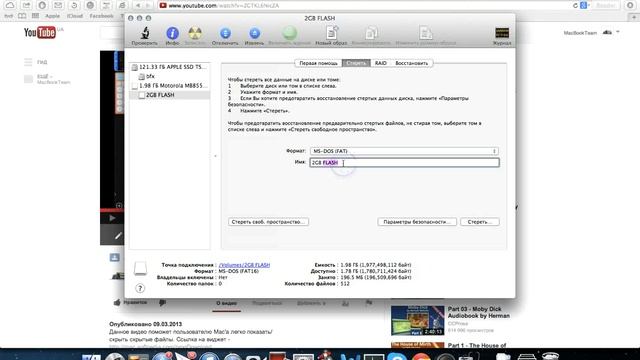Click the YouTube dislike thumbs down icon
The width and height of the screenshot is (640, 360).
(162, 303)
